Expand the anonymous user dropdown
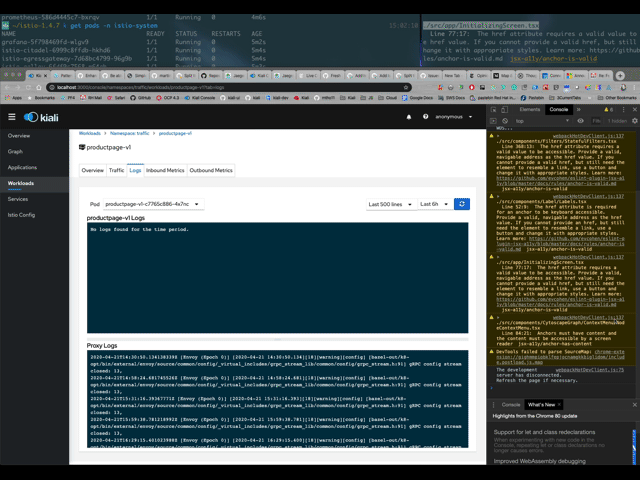 point(453,117)
